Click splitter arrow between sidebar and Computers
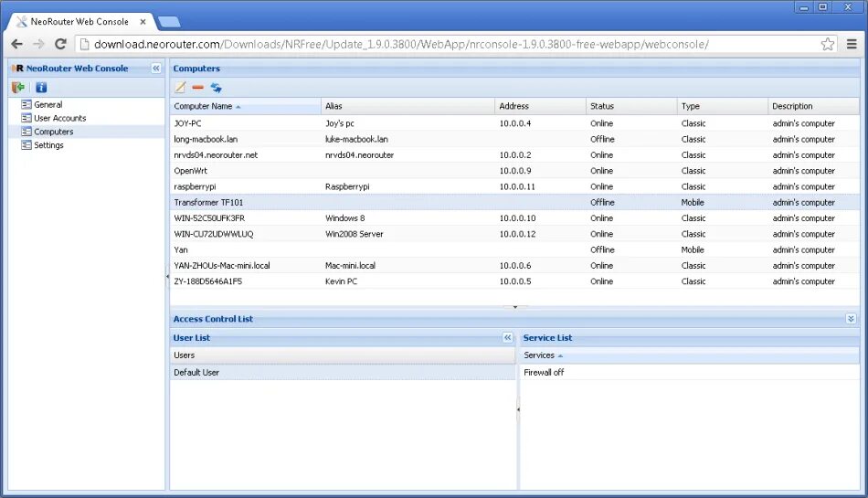868x498 pixels. 167,276
